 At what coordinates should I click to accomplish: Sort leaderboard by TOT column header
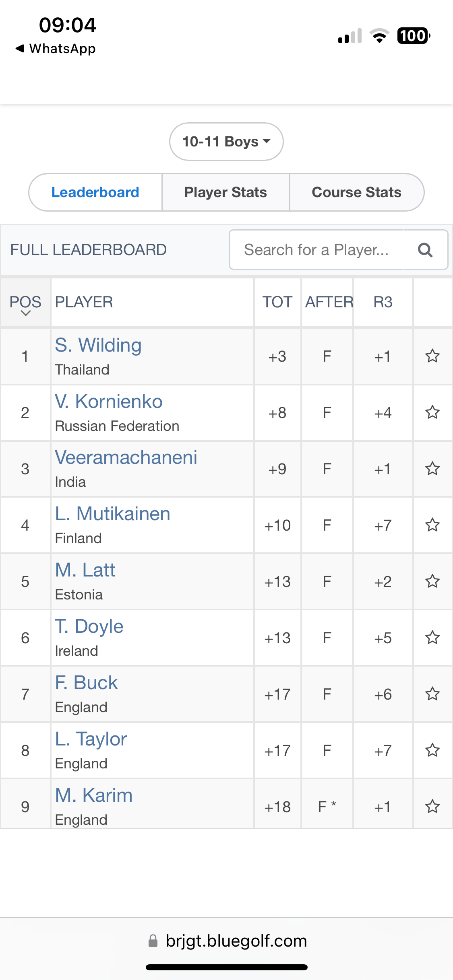(x=277, y=302)
